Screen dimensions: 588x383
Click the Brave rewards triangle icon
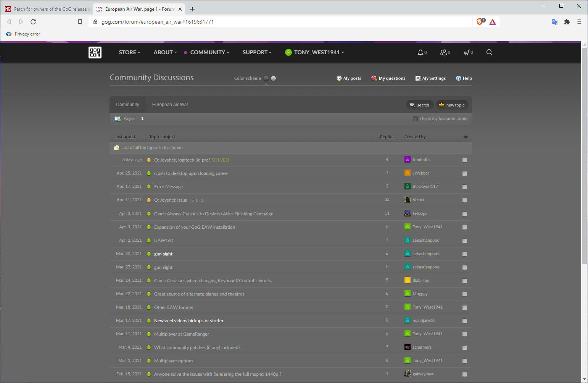(493, 22)
